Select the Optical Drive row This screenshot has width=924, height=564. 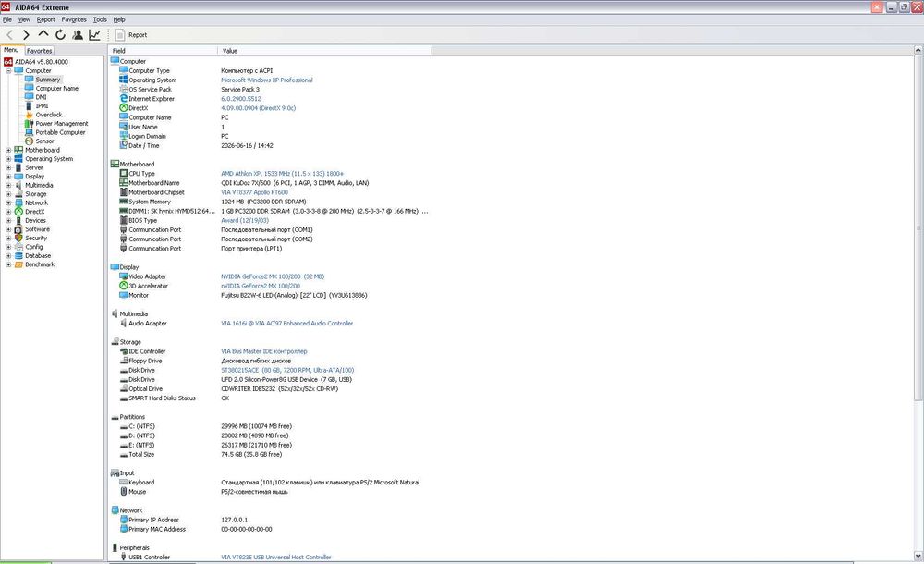269,388
